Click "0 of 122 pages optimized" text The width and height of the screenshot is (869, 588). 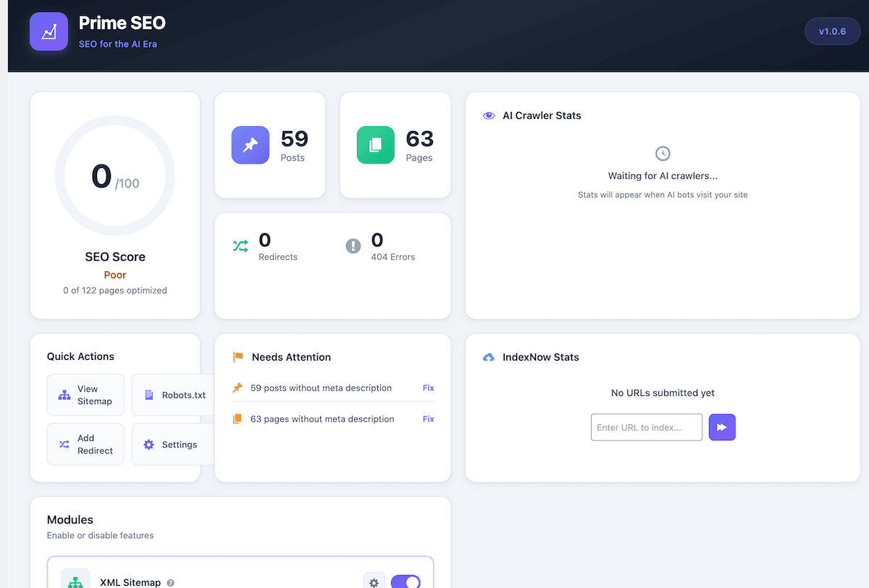click(x=115, y=290)
